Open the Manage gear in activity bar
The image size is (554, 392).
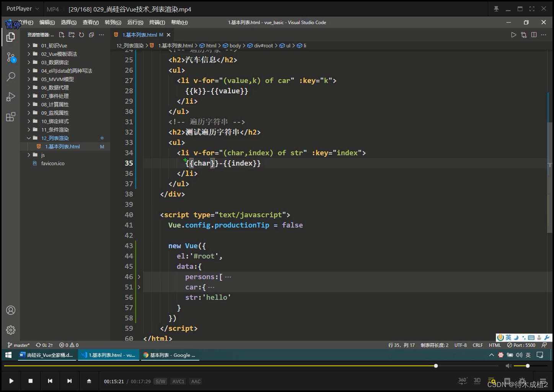pos(11,330)
